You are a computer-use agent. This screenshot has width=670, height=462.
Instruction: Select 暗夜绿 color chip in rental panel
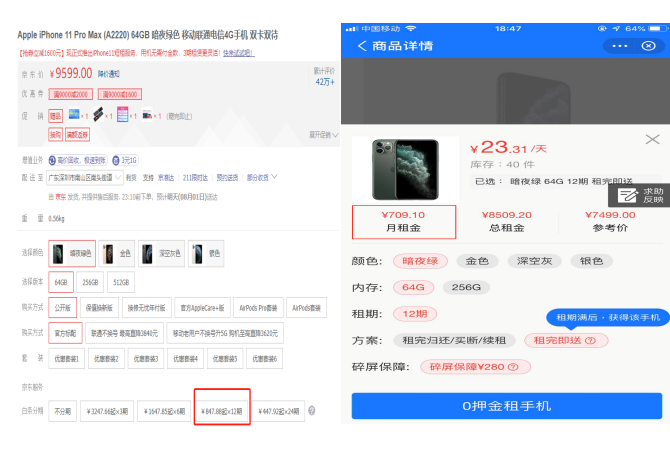point(420,261)
